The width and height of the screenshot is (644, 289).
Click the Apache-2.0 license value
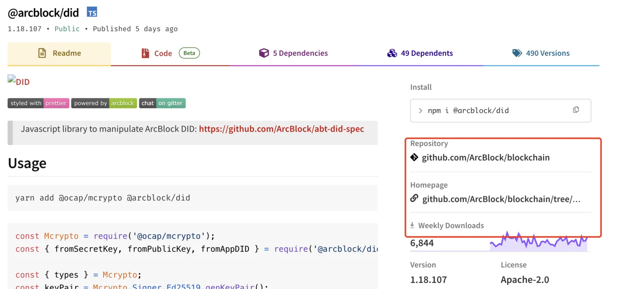524,280
